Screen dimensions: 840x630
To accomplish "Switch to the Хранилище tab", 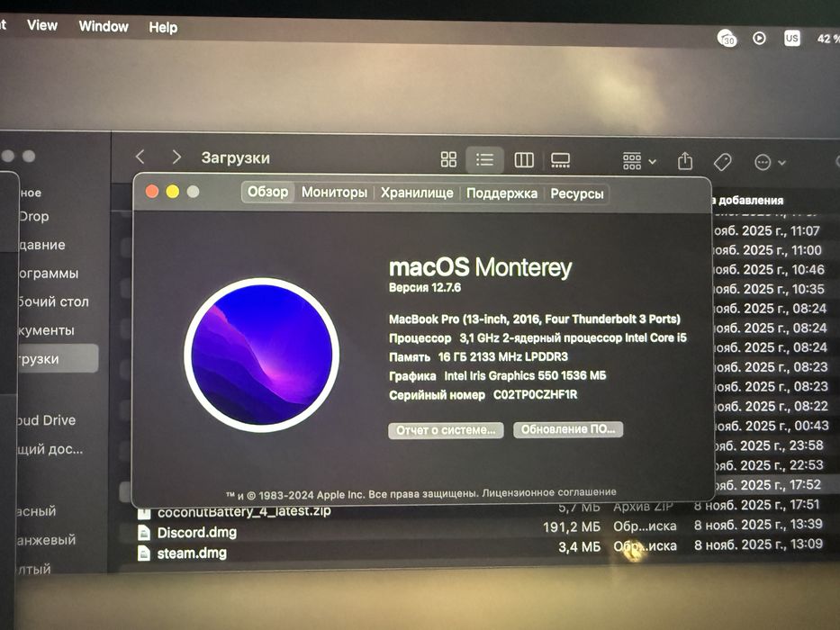I will point(417,193).
